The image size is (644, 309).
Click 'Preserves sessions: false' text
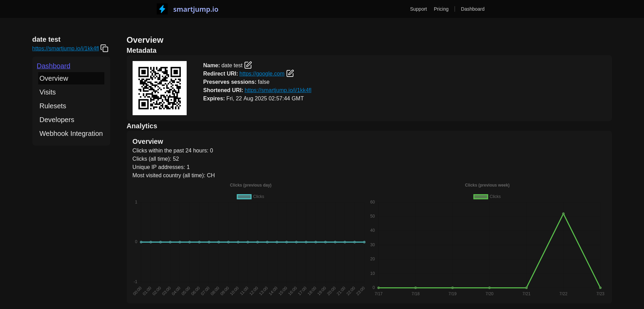(x=236, y=82)
